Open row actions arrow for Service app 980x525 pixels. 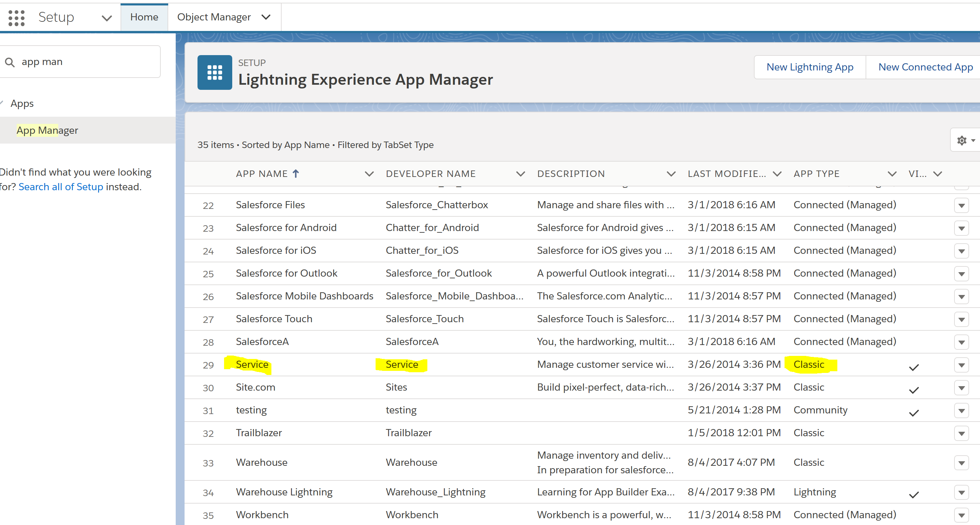point(961,365)
